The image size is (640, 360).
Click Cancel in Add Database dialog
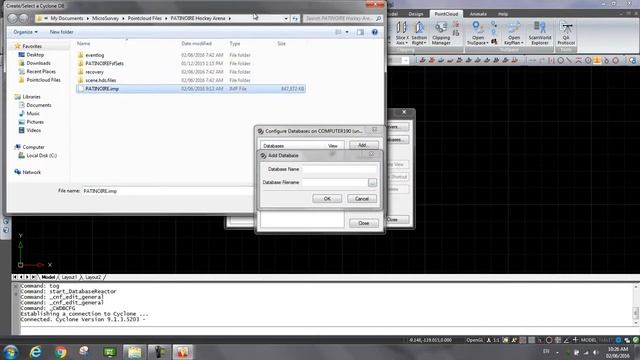(362, 199)
